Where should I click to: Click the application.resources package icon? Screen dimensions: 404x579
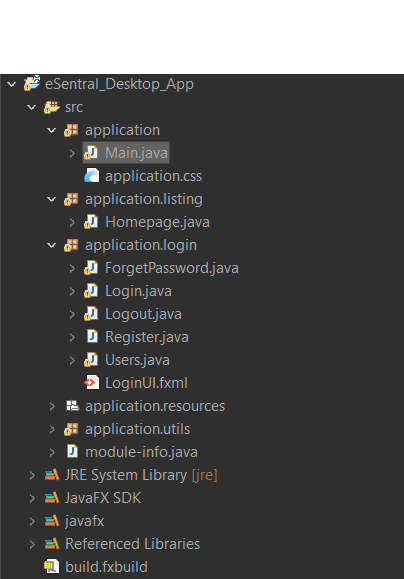coord(72,406)
